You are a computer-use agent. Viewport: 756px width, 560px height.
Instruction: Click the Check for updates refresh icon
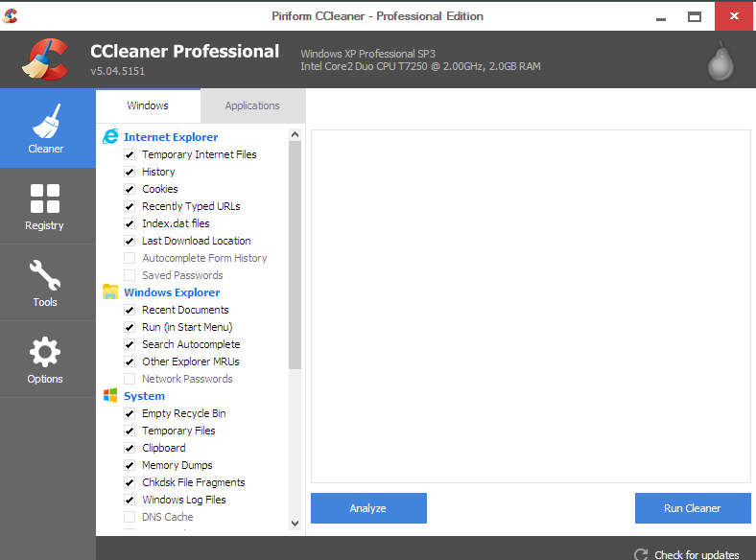[641, 554]
